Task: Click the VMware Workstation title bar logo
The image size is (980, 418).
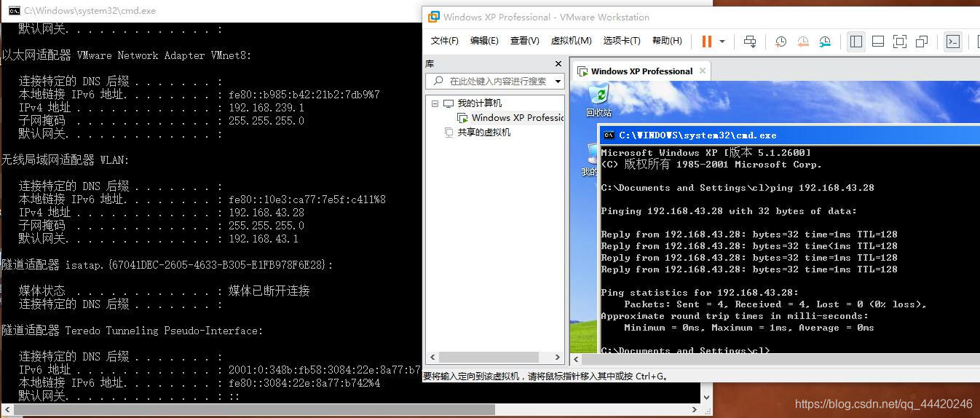Action: click(x=434, y=17)
